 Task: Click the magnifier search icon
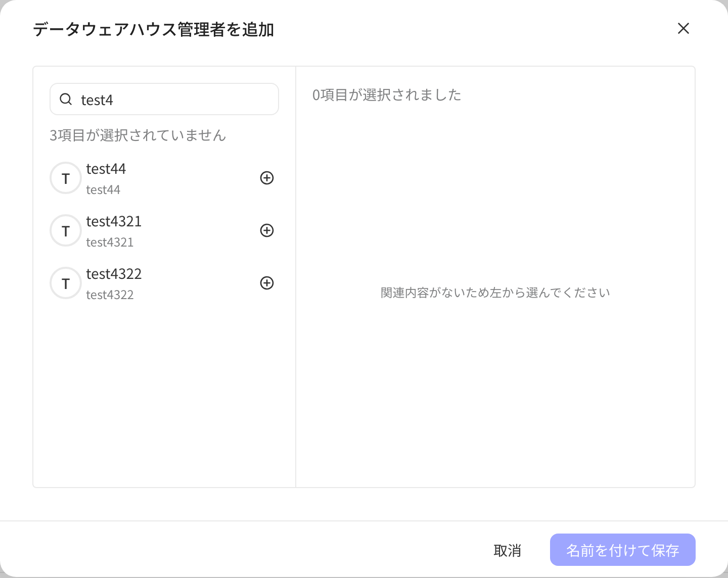click(66, 99)
